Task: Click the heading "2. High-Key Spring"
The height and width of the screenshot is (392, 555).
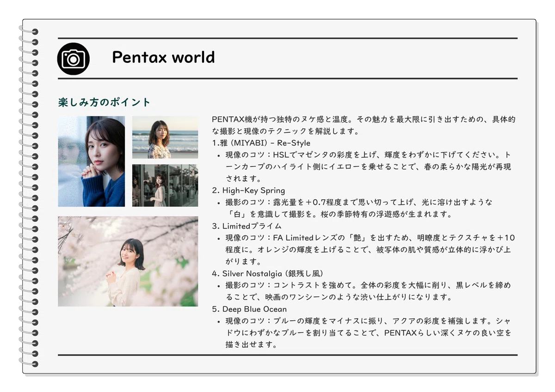Action: pyautogui.click(x=248, y=190)
